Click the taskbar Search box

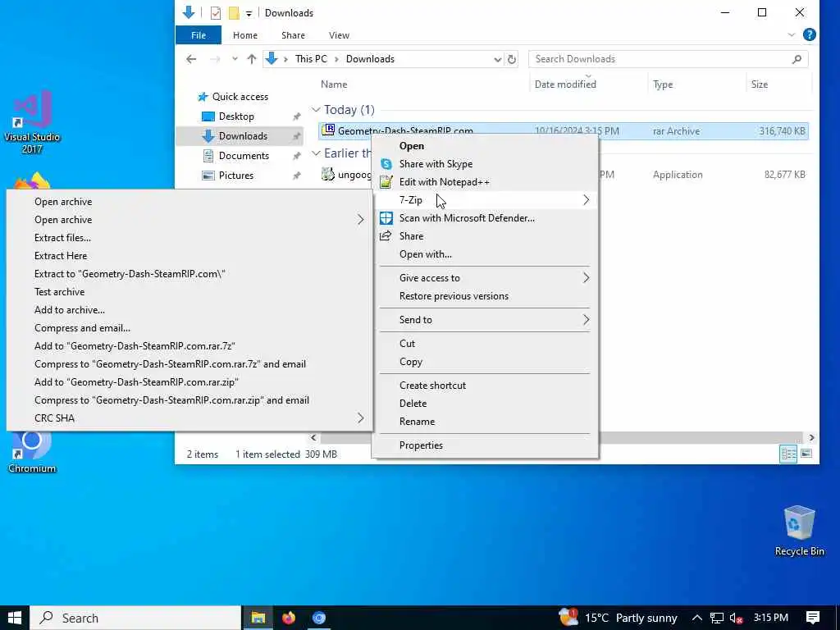135,619
